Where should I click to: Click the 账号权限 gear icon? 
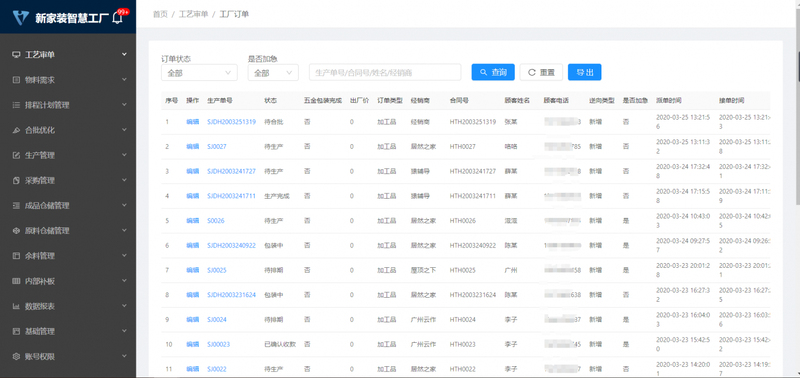(16, 356)
